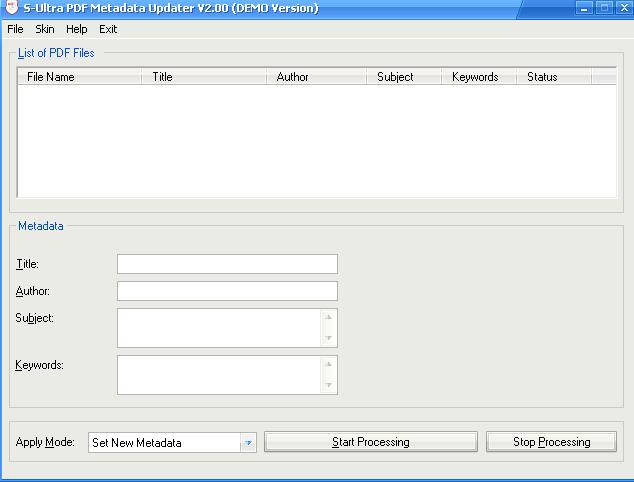Click the Keywords column header

coord(479,77)
